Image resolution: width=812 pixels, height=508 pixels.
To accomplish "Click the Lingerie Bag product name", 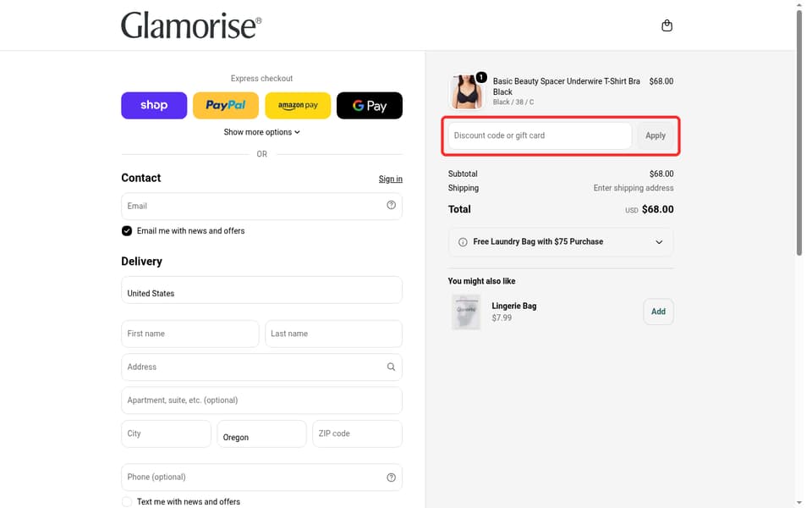I will pos(513,306).
